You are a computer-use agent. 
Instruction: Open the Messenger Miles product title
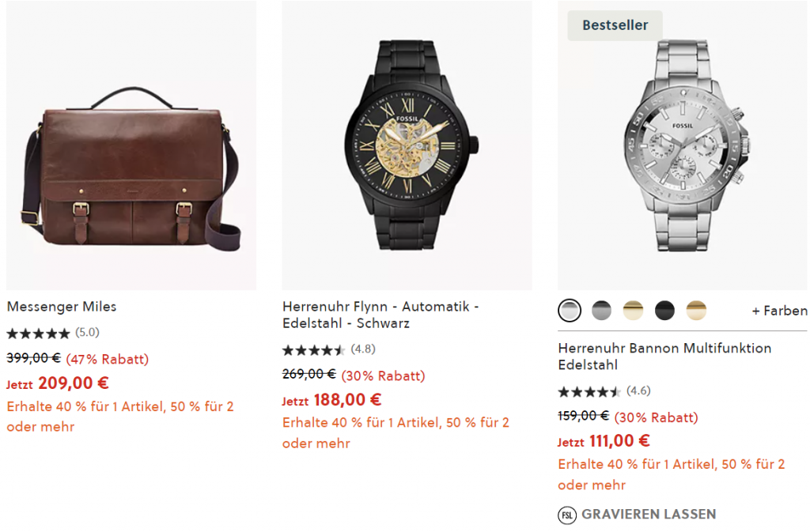click(62, 307)
